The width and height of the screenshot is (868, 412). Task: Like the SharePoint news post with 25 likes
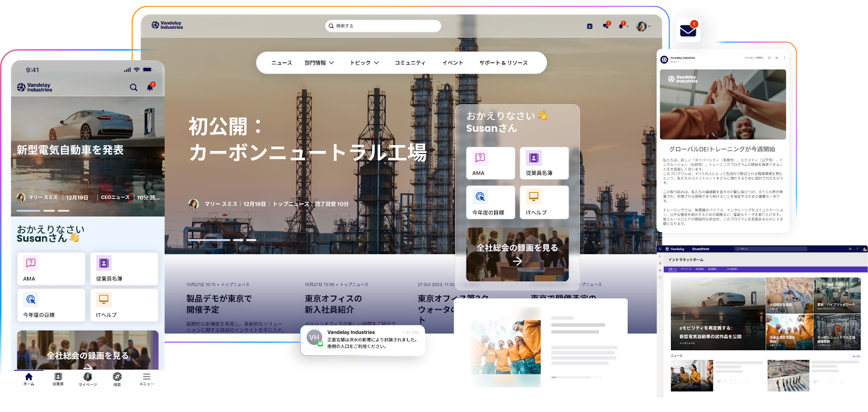tap(720, 382)
